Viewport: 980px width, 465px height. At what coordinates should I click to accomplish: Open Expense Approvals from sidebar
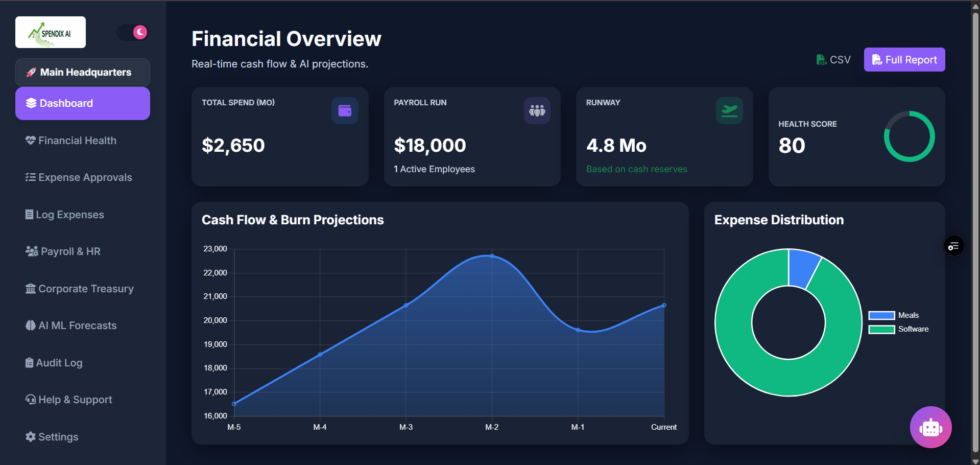(85, 177)
